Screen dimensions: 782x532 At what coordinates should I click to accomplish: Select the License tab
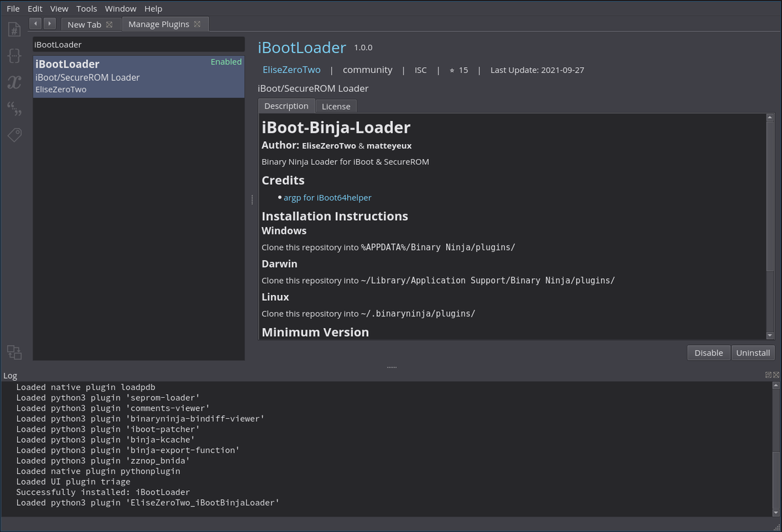coord(336,106)
